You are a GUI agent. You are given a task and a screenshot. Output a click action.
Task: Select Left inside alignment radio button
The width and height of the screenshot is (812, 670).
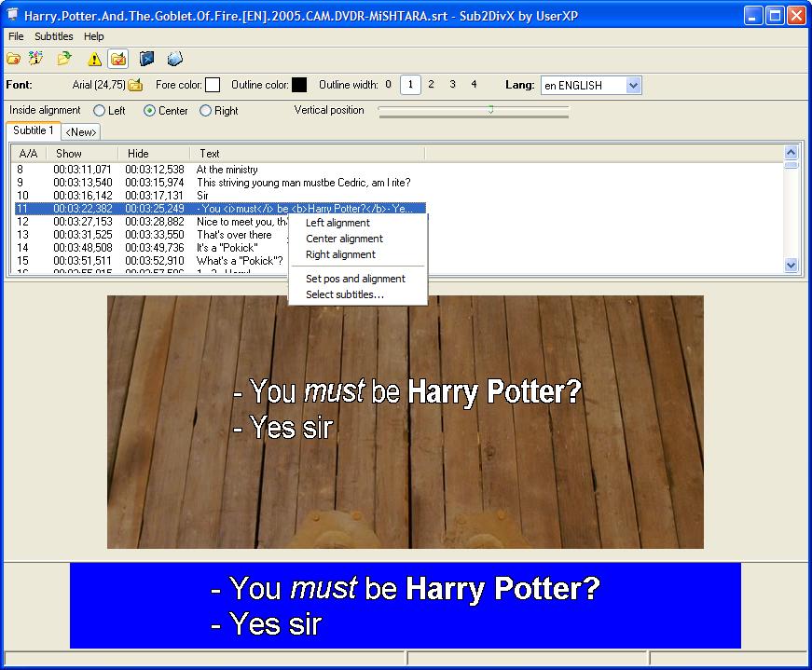point(99,110)
